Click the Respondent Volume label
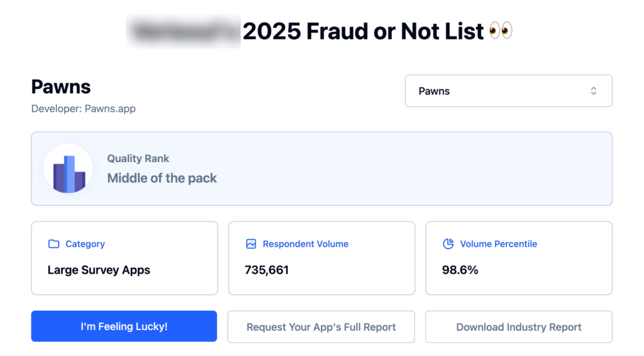 pyautogui.click(x=305, y=244)
